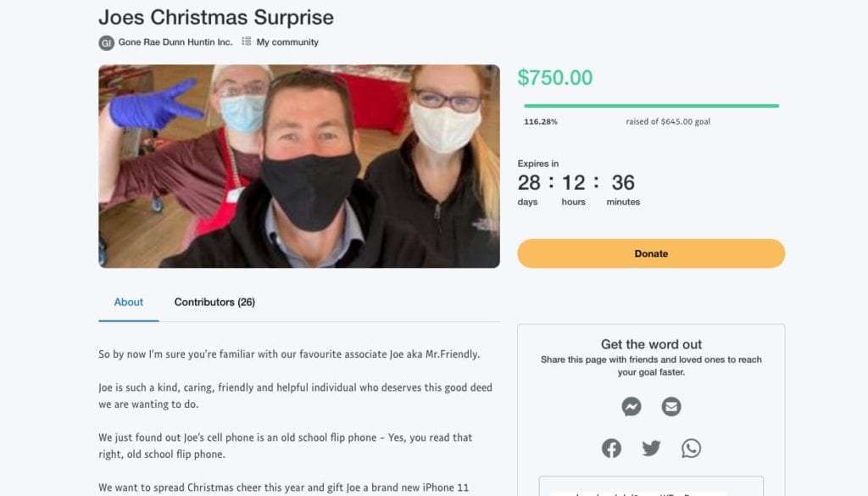Open the Gone Rae Dunn Huntin Inc. link

point(174,42)
